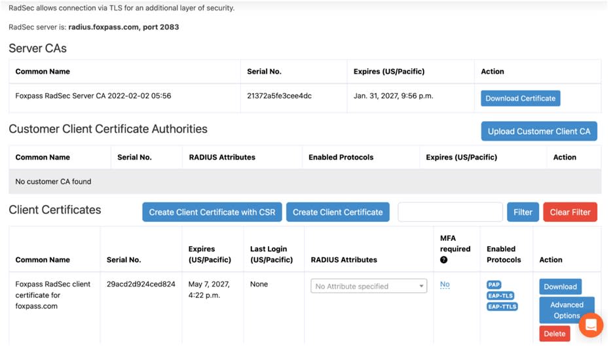Click the Create Client Certificate button
The image size is (613, 364).
[338, 212]
